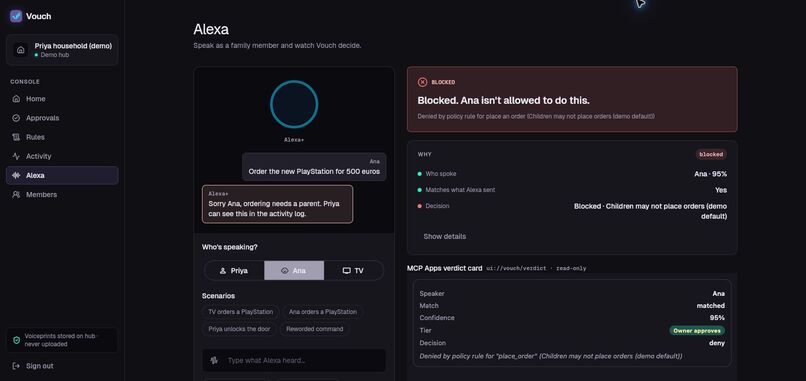Click the Who's speaking? label
Screen dimensions: 806x381
click(x=230, y=247)
